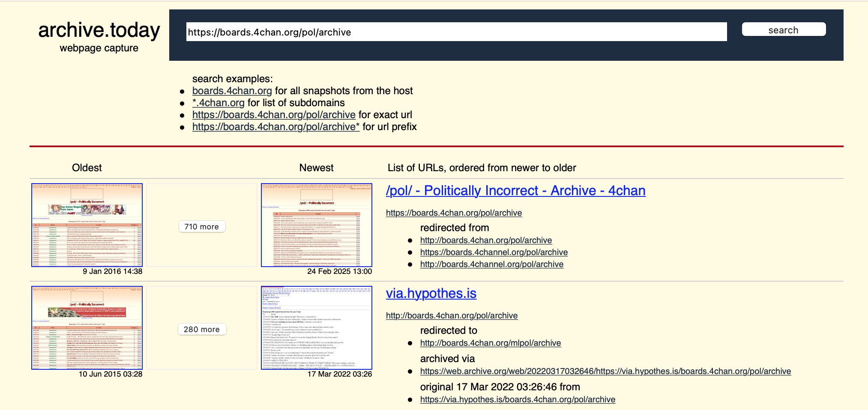
Task: Open redirected-to mlpol/archive link
Action: tap(490, 343)
